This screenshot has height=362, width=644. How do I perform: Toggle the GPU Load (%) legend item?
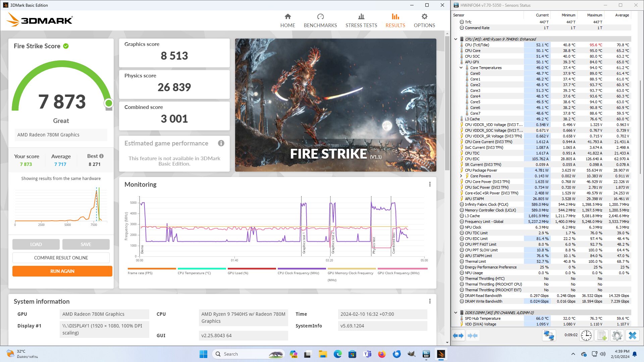(252, 271)
